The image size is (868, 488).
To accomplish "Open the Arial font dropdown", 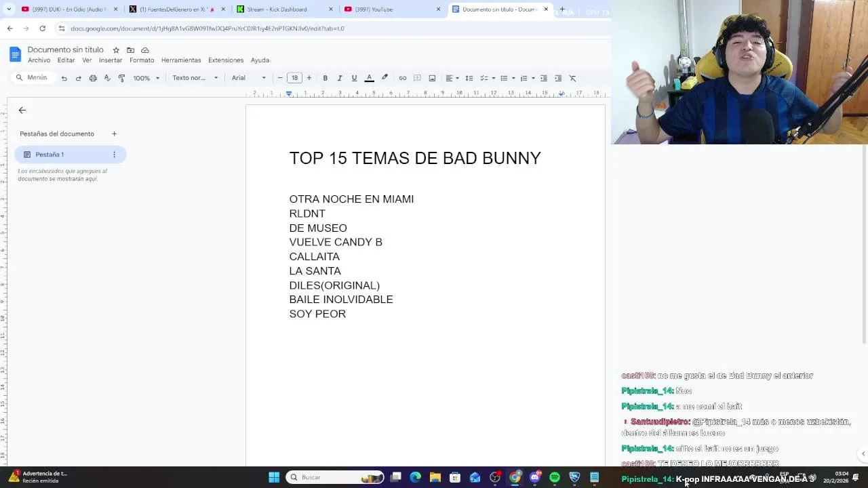I will pyautogui.click(x=249, y=78).
